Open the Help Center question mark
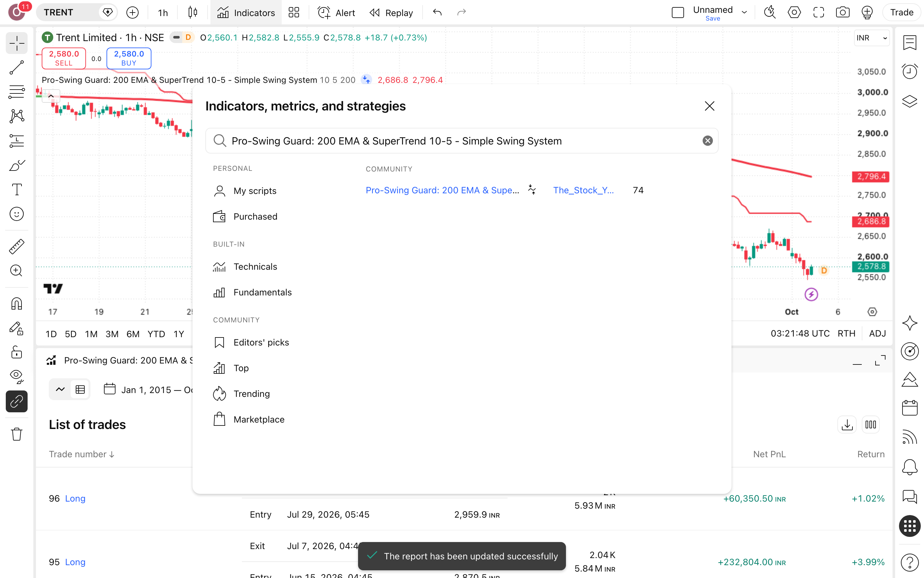924x578 pixels. (x=910, y=562)
